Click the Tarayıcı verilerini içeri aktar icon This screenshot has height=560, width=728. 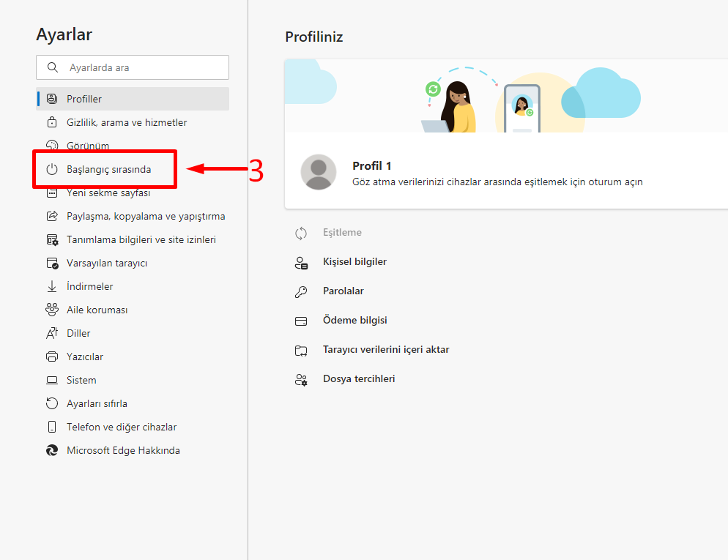(301, 350)
